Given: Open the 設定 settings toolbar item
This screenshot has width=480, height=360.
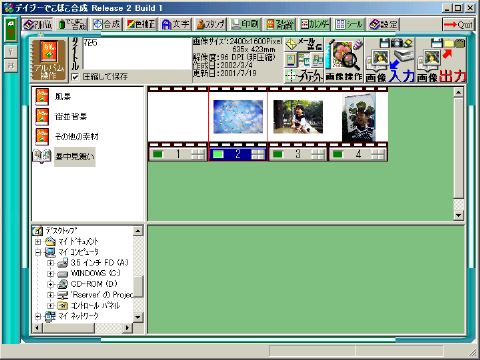Looking at the screenshot, I should (x=383, y=24).
